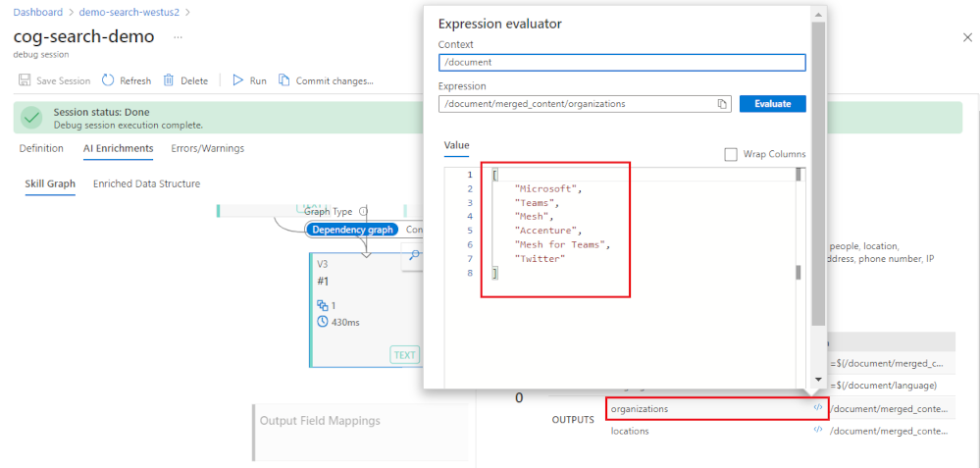Switch to the Definition tab
Viewport: 980px width, 468px height.
coord(41,148)
